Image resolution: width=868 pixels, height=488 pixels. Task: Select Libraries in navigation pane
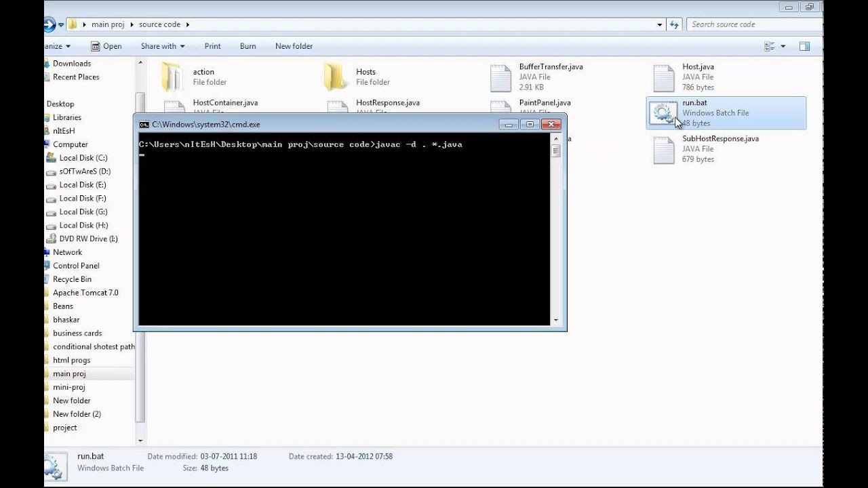(66, 117)
